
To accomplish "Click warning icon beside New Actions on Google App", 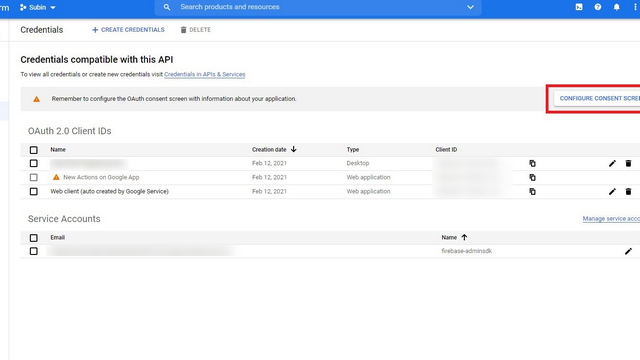I will pyautogui.click(x=56, y=177).
